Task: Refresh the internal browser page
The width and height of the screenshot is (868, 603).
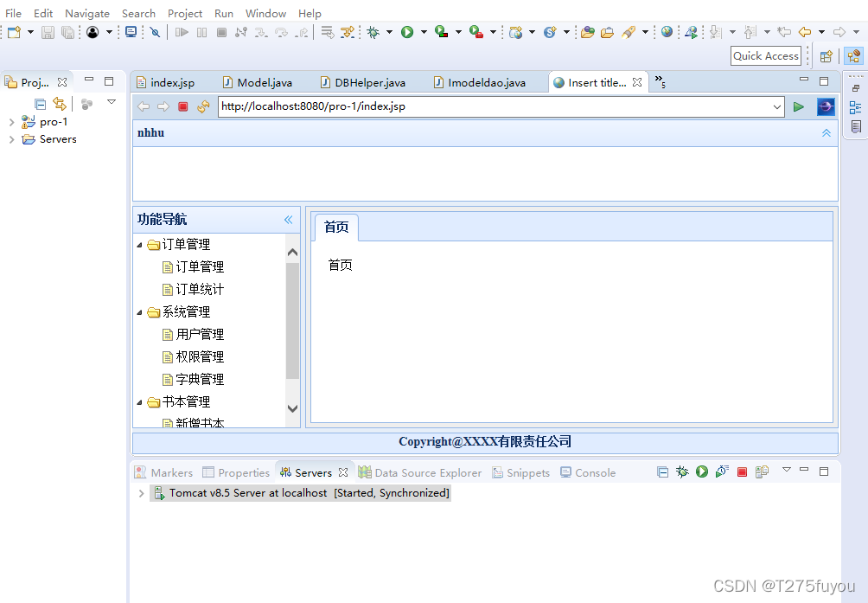Action: [203, 106]
